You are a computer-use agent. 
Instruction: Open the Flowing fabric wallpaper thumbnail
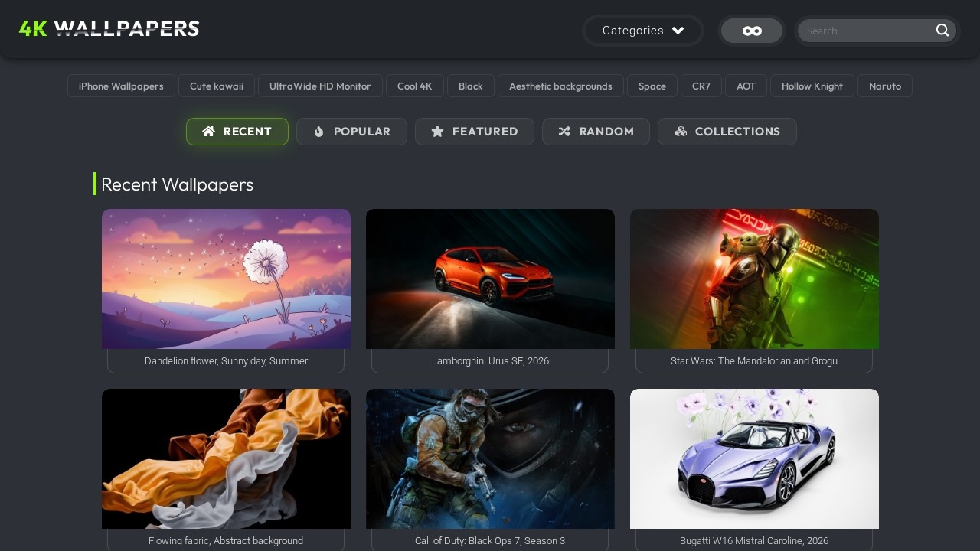(x=226, y=458)
